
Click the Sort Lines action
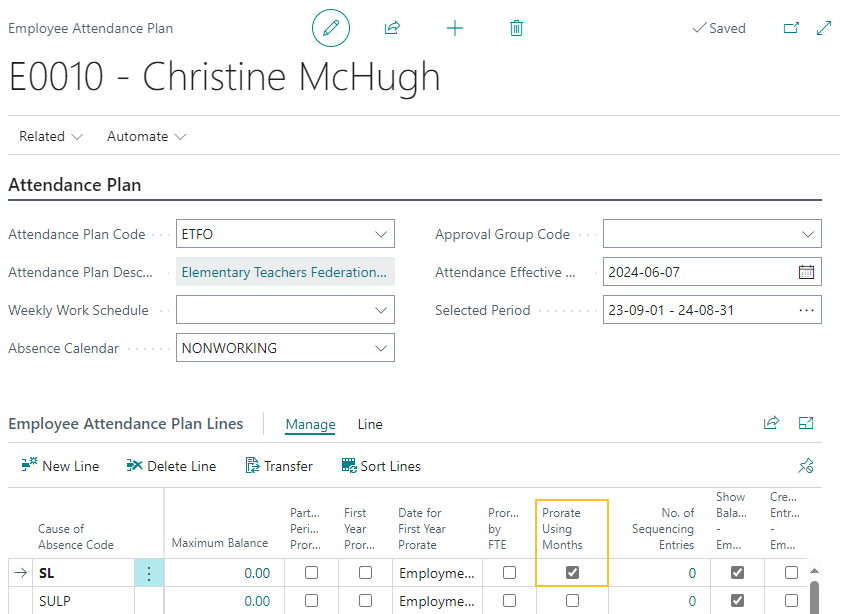pyautogui.click(x=383, y=465)
